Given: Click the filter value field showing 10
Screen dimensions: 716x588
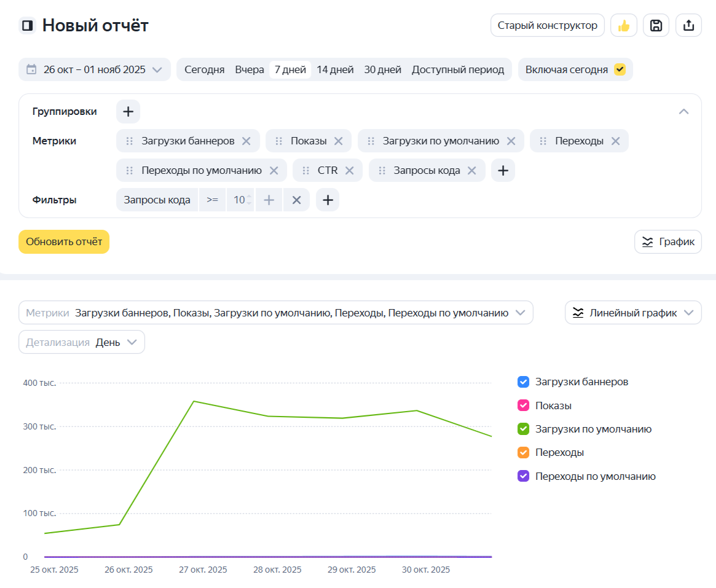Looking at the screenshot, I should (239, 200).
